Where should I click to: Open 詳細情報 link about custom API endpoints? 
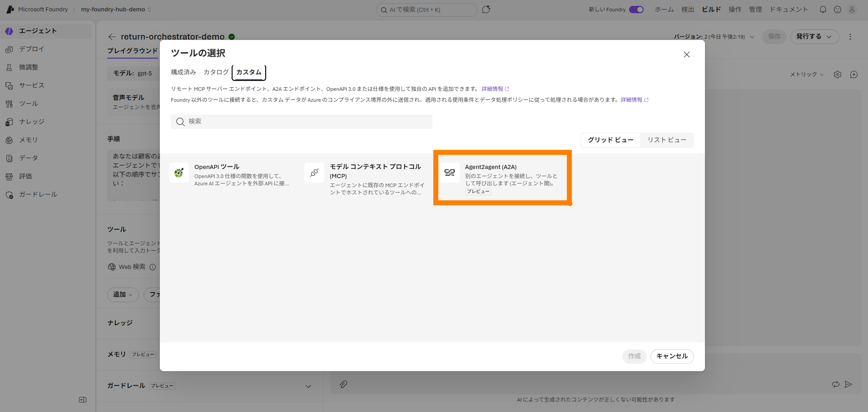pos(495,89)
